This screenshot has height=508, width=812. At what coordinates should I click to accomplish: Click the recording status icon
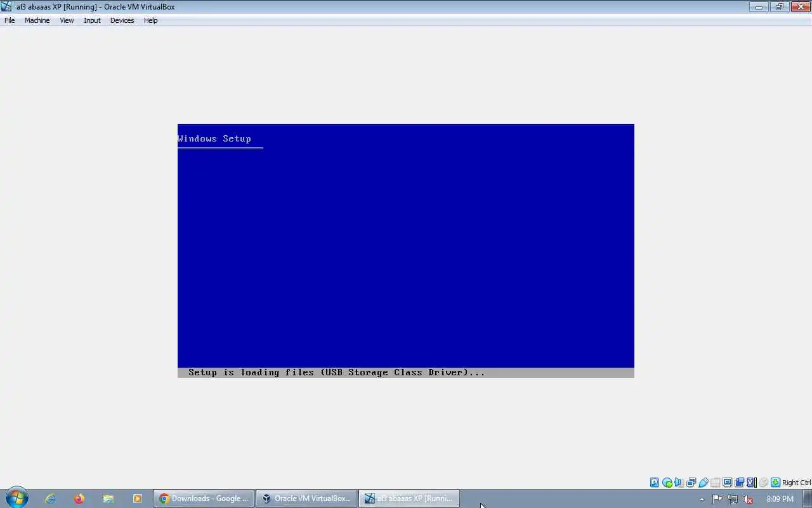(739, 483)
